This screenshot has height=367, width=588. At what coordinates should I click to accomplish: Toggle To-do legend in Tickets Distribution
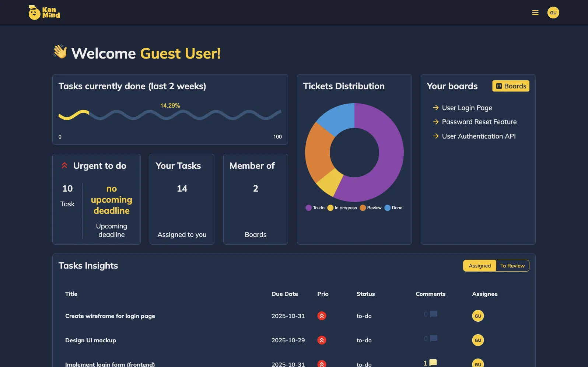tap(315, 208)
